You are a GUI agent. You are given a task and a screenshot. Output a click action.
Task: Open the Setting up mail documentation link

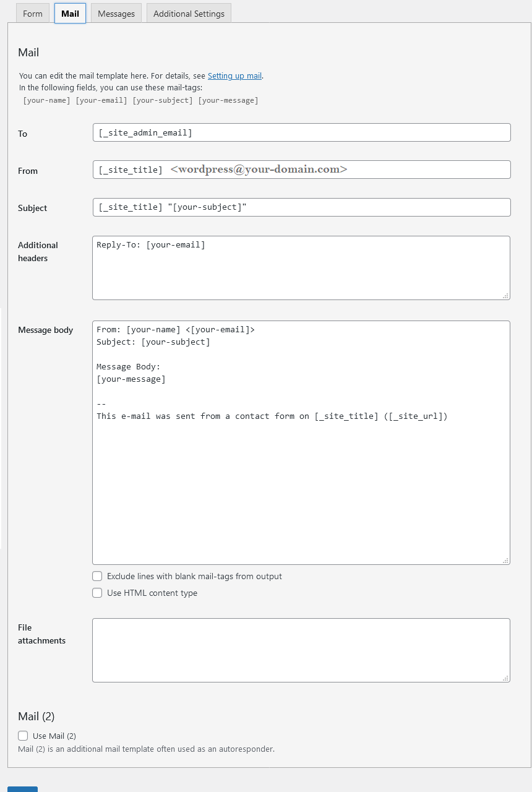pos(234,75)
